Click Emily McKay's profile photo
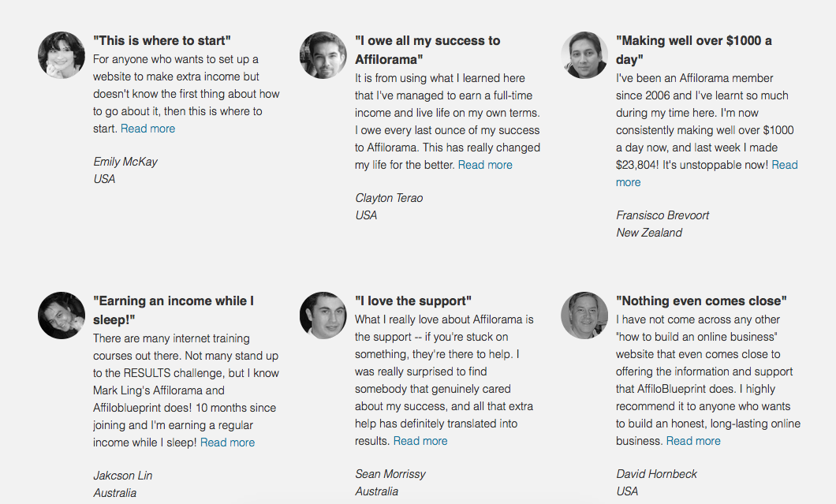Screen dimensions: 836x504 pos(62,55)
